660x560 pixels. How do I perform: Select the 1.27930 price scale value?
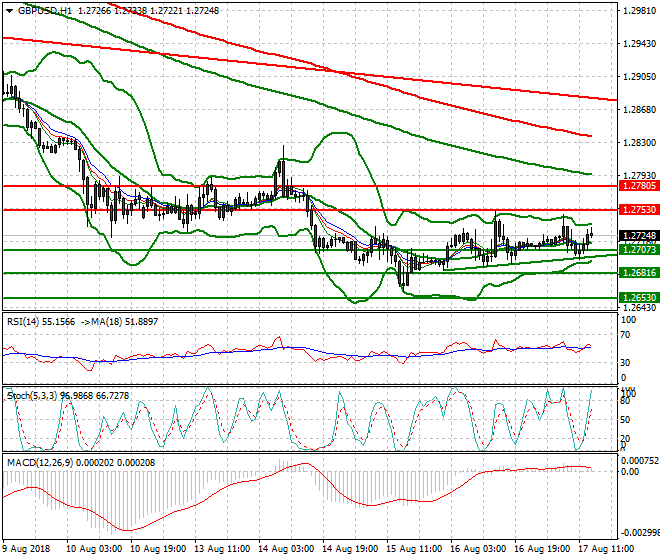pos(639,175)
